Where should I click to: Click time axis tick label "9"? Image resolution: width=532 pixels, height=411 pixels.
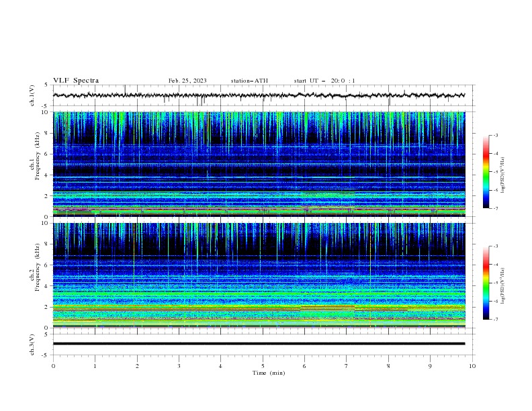point(430,366)
